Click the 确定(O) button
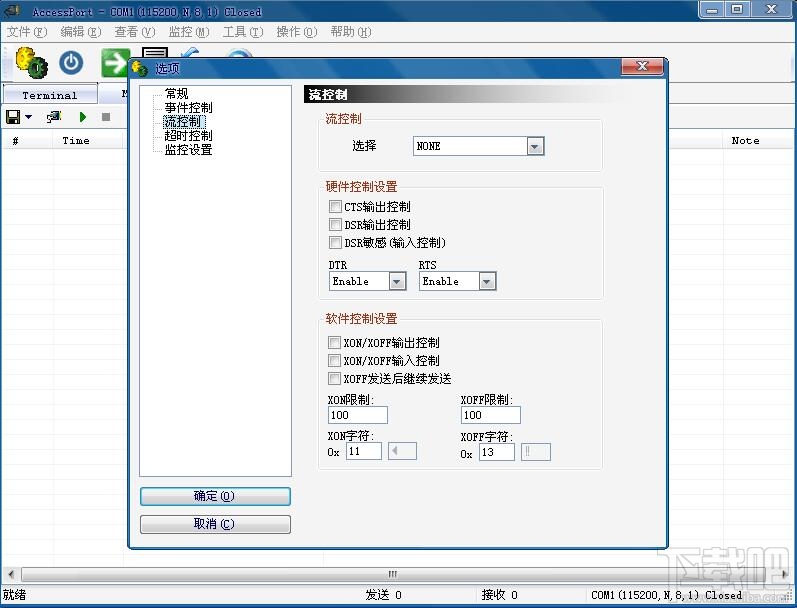Image resolution: width=797 pixels, height=608 pixels. coord(215,496)
